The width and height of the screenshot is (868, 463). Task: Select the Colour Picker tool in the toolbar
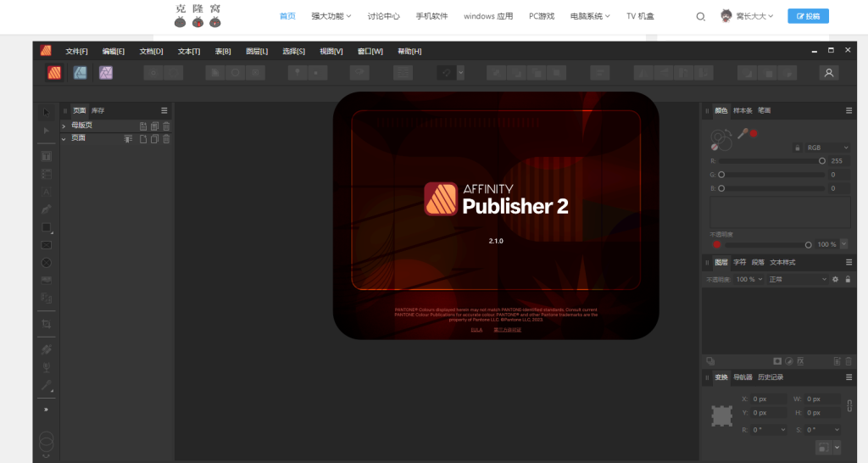[47, 385]
